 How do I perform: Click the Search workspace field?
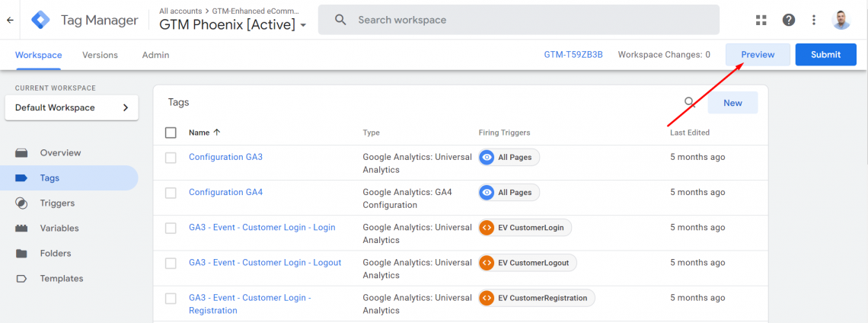[x=518, y=20]
